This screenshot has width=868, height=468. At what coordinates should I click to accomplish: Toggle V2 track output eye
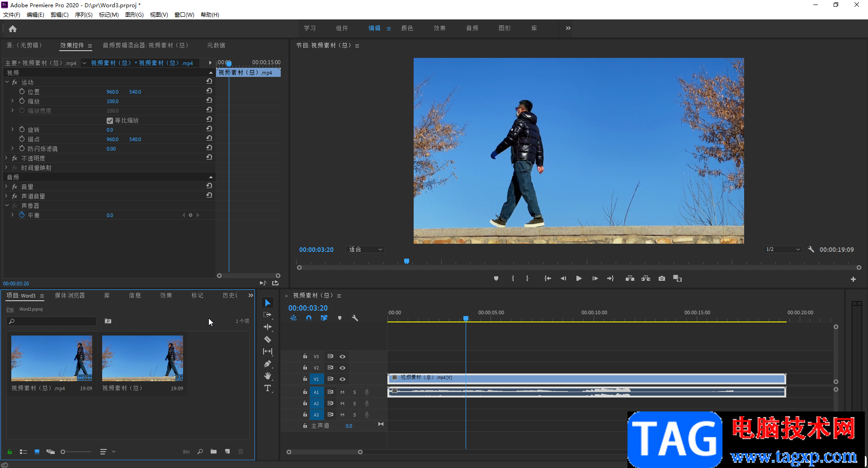(342, 368)
